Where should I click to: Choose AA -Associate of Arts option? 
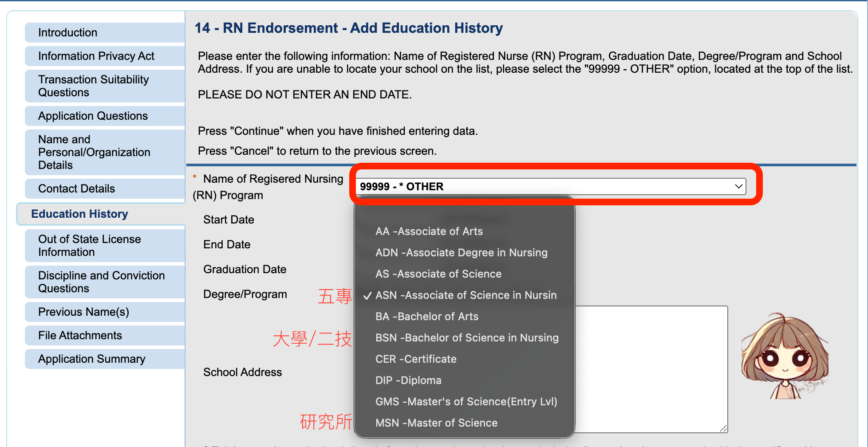464,231
